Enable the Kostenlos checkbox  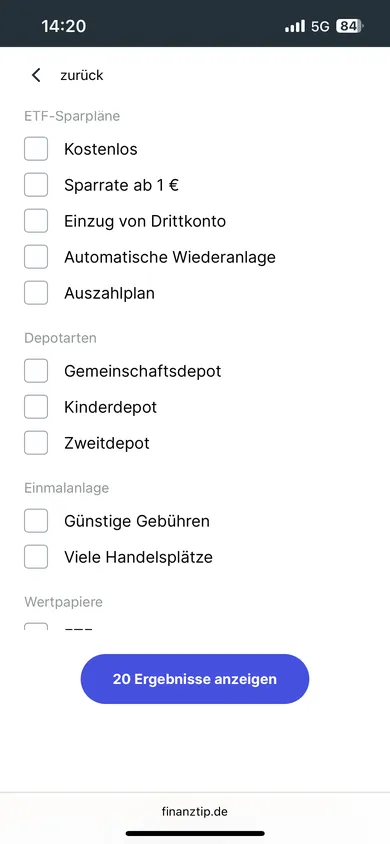[x=36, y=149]
